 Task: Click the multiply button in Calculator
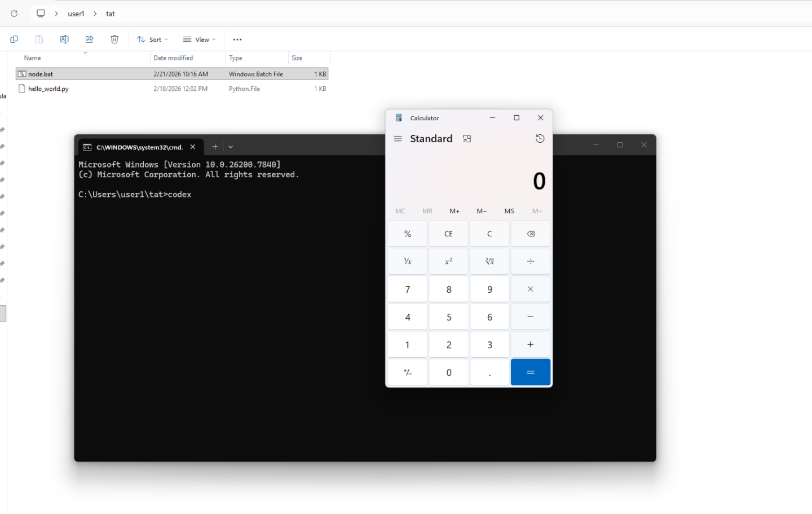click(x=531, y=289)
